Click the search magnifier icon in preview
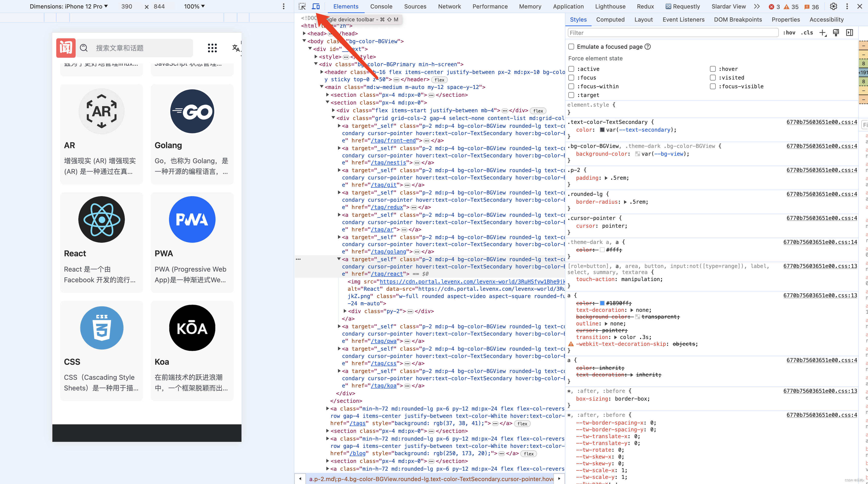Image resolution: width=868 pixels, height=484 pixels. coord(84,48)
